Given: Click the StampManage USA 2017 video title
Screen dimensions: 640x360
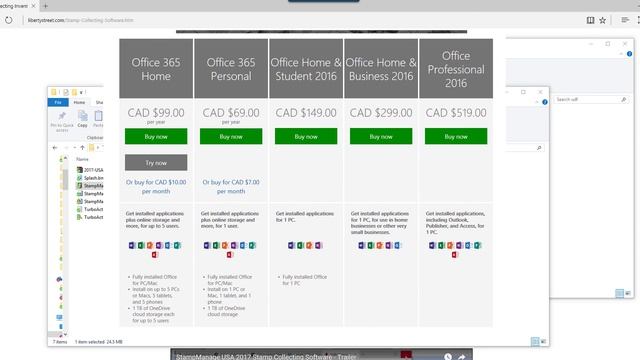Looking at the screenshot, I should (x=266, y=357).
